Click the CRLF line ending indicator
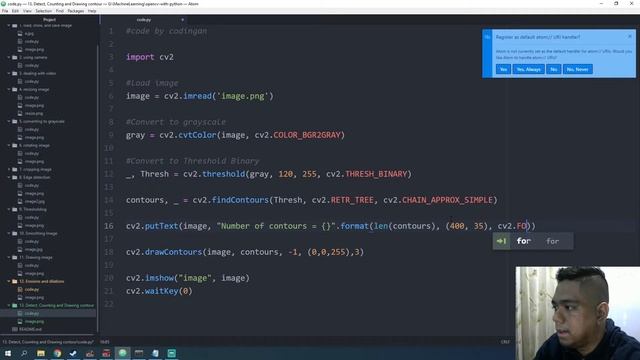Image resolution: width=640 pixels, height=360 pixels. (x=505, y=342)
